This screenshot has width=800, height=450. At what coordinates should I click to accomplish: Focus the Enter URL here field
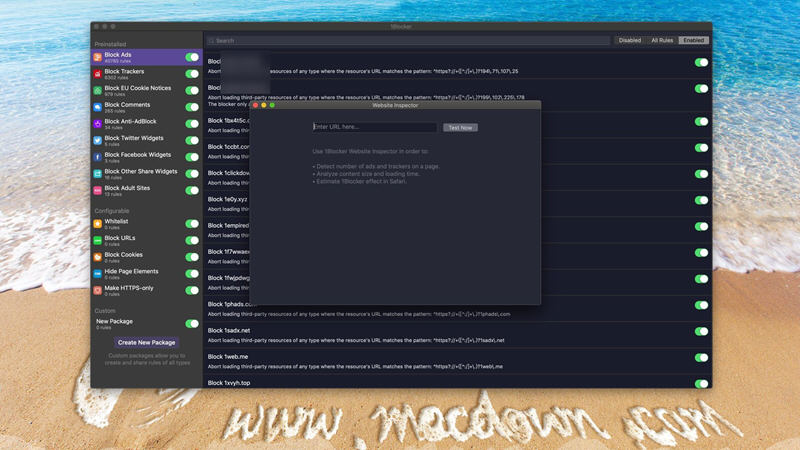[x=374, y=127]
